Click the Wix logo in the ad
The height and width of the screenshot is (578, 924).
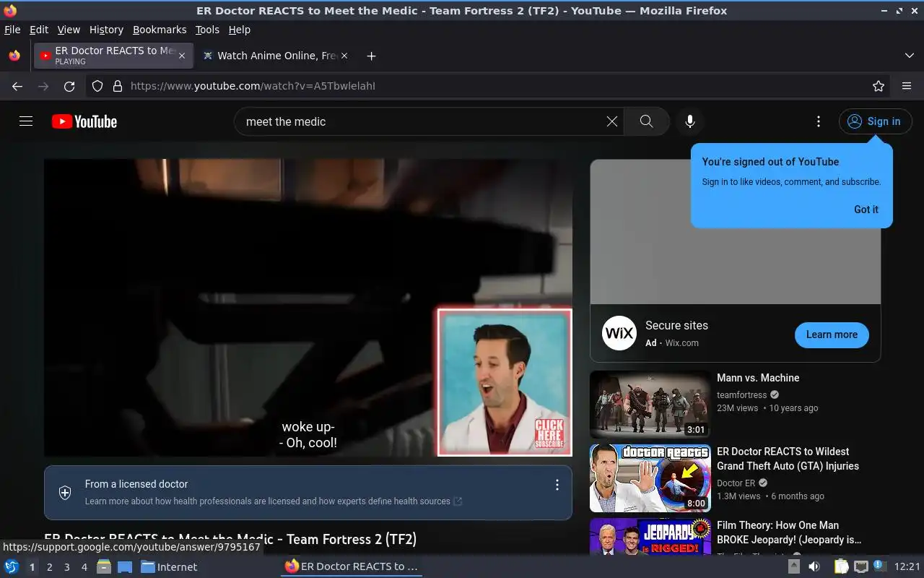click(x=619, y=333)
